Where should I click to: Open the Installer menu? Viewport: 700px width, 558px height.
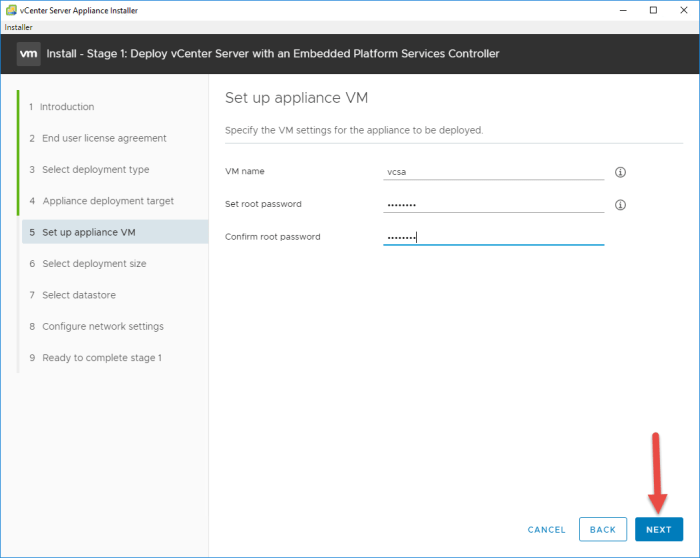(x=19, y=27)
